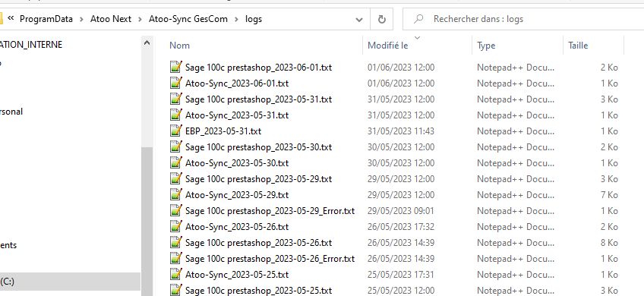Open the dropdown arrow after ProgramData breadcrumb
This screenshot has height=296, width=644.
[81, 19]
